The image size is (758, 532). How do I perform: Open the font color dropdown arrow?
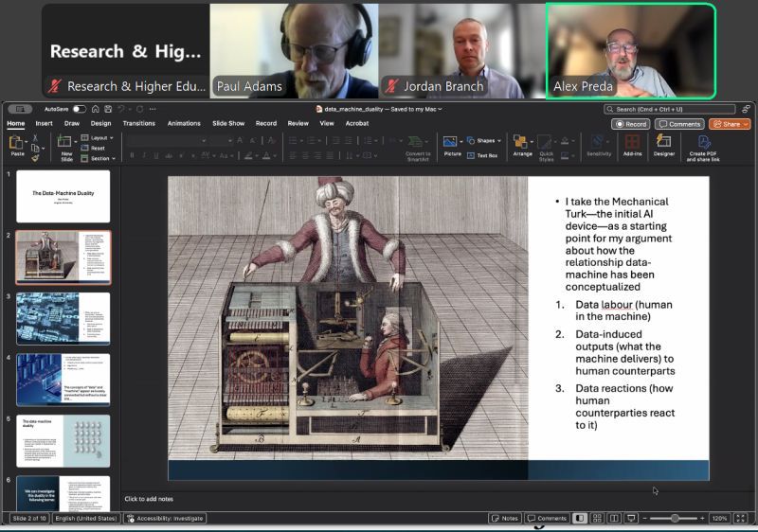point(274,156)
